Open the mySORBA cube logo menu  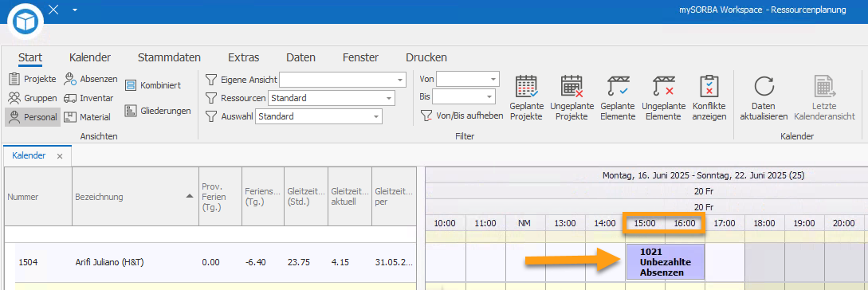pos(26,22)
